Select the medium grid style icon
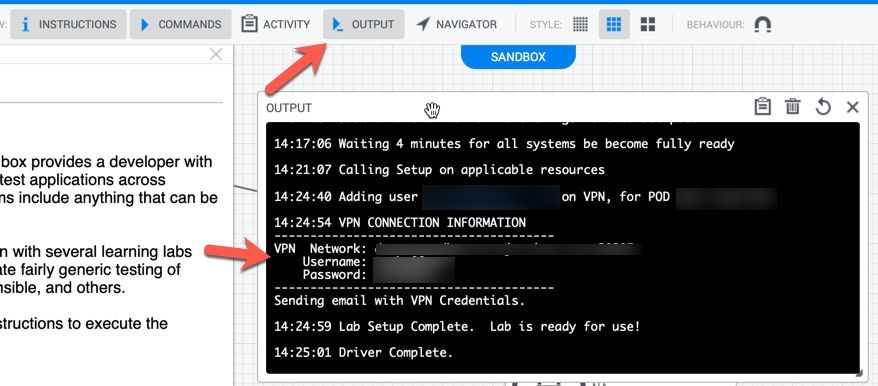 point(614,25)
